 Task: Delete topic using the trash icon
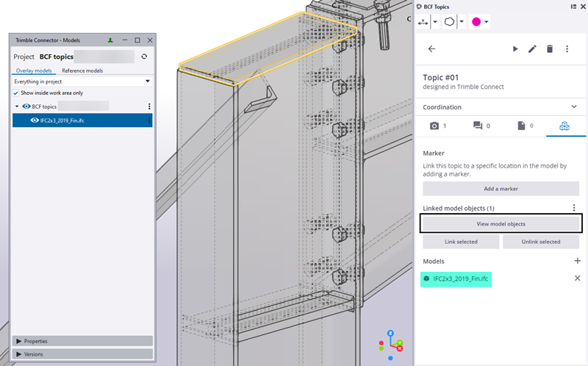point(550,49)
